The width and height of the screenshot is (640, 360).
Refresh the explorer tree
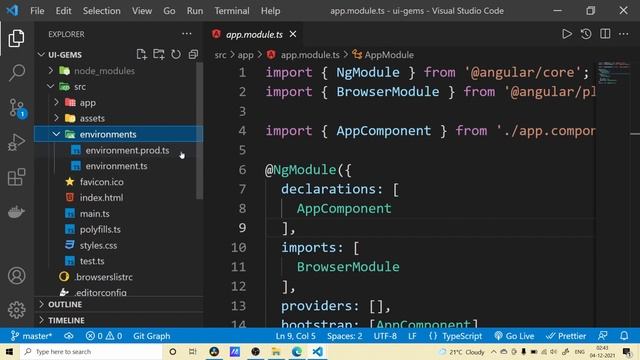point(176,54)
